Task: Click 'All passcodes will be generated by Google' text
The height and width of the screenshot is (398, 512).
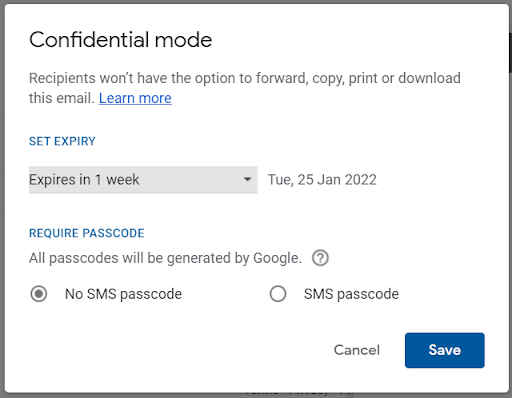Action: click(165, 258)
